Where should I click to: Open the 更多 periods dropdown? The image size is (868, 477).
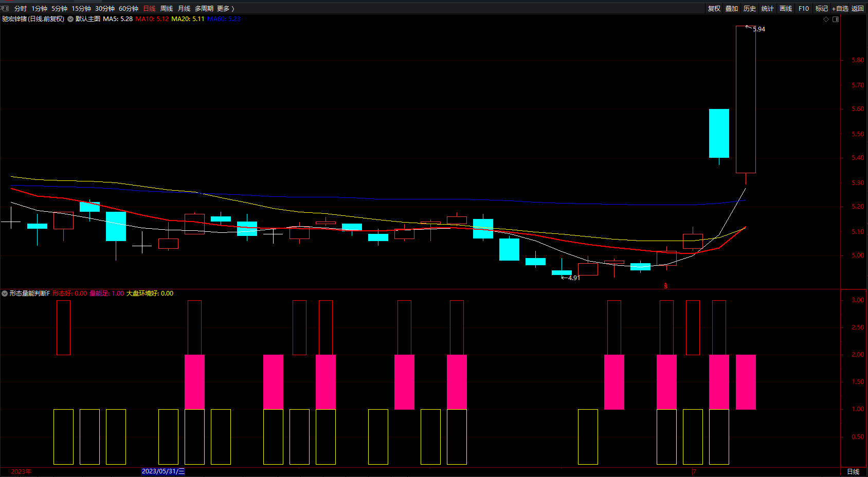pos(226,8)
